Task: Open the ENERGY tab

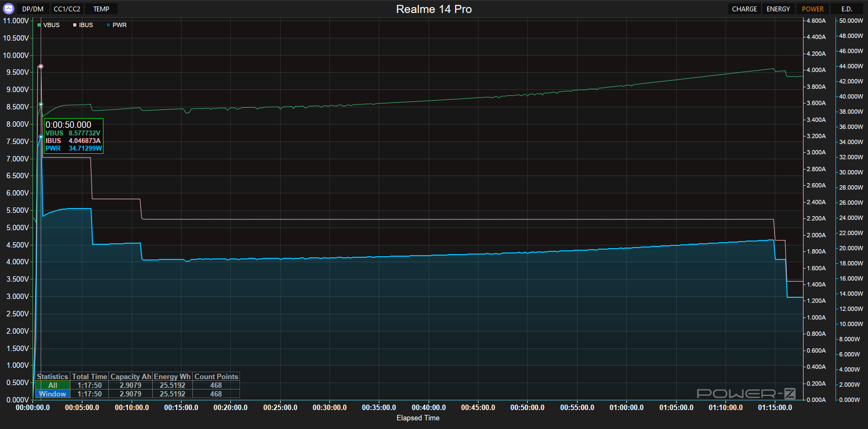Action: pos(778,9)
